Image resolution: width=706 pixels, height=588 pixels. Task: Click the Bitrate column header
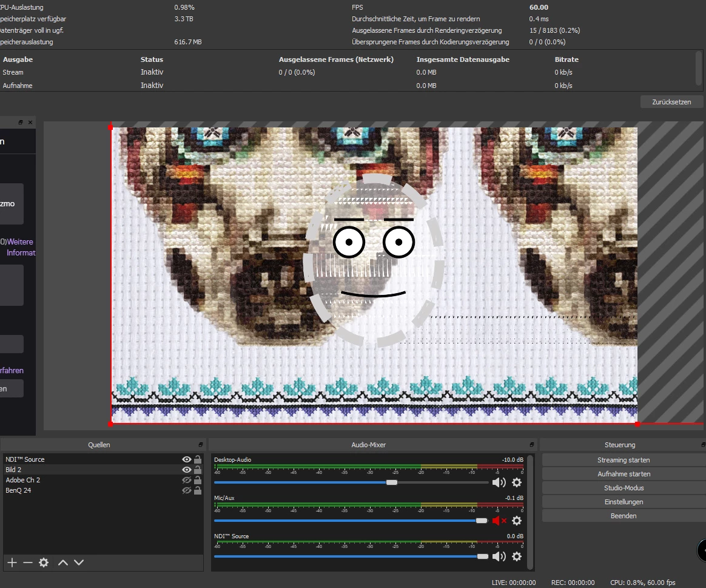(566, 59)
